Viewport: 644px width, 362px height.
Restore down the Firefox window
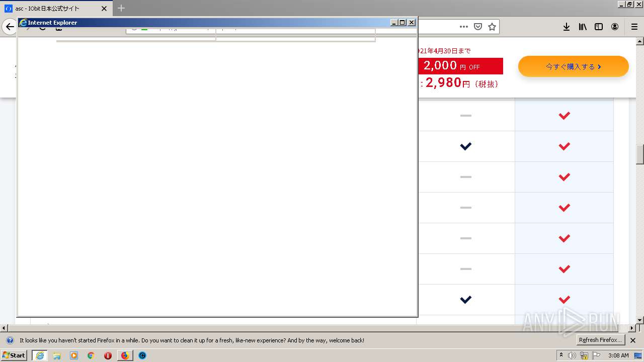[x=629, y=4]
